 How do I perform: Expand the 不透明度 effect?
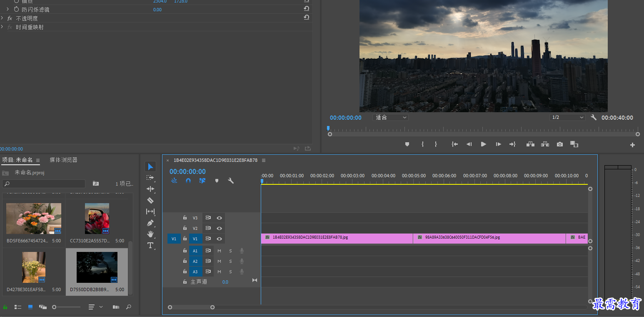click(2, 18)
